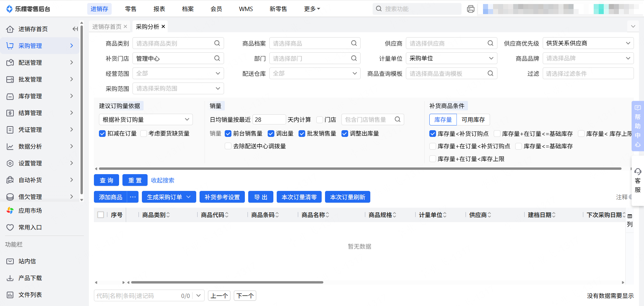Click the search icon in 商品类别 field
Screen dimensions: 644x306
tap(217, 43)
